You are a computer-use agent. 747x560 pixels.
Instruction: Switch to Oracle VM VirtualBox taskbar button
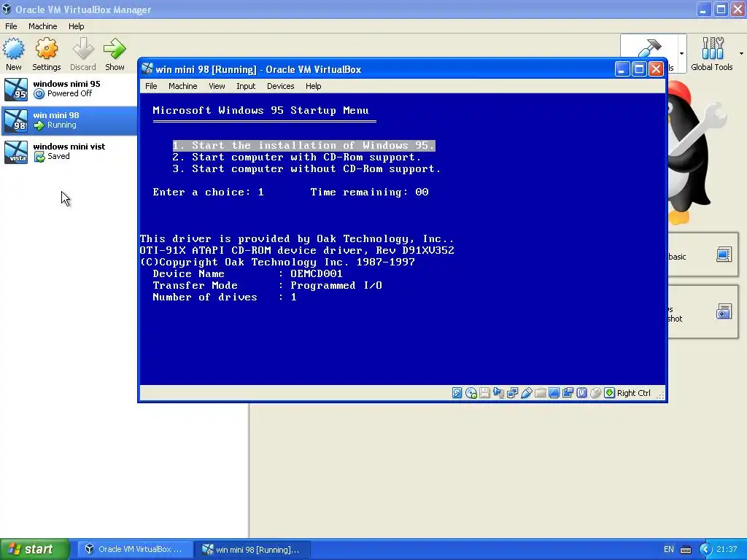click(x=135, y=550)
